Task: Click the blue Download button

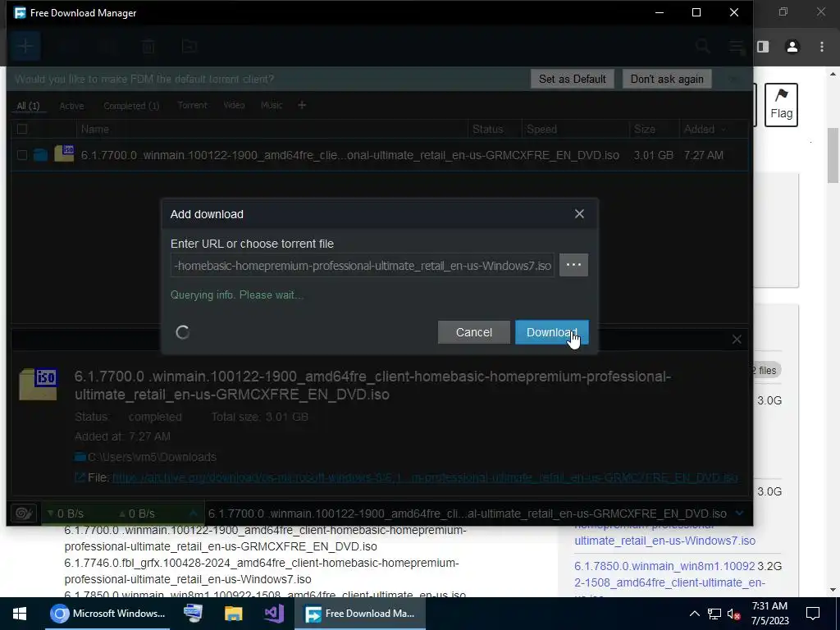Action: coord(552,332)
